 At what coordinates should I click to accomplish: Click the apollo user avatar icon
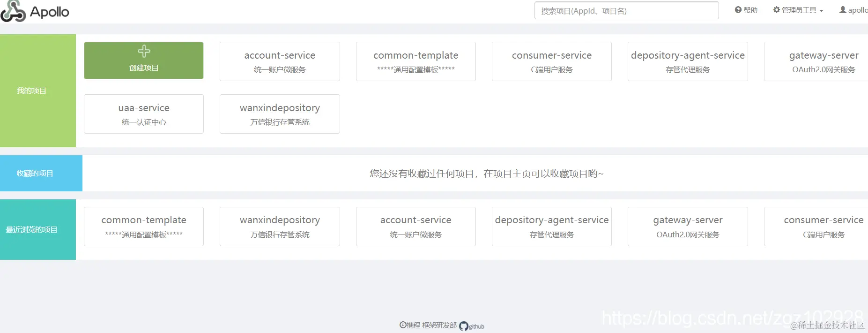[843, 10]
